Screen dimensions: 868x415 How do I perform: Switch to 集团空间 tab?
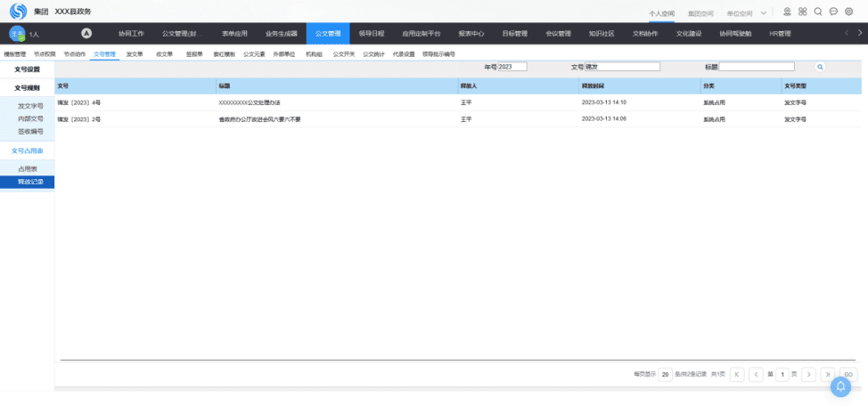pyautogui.click(x=700, y=13)
